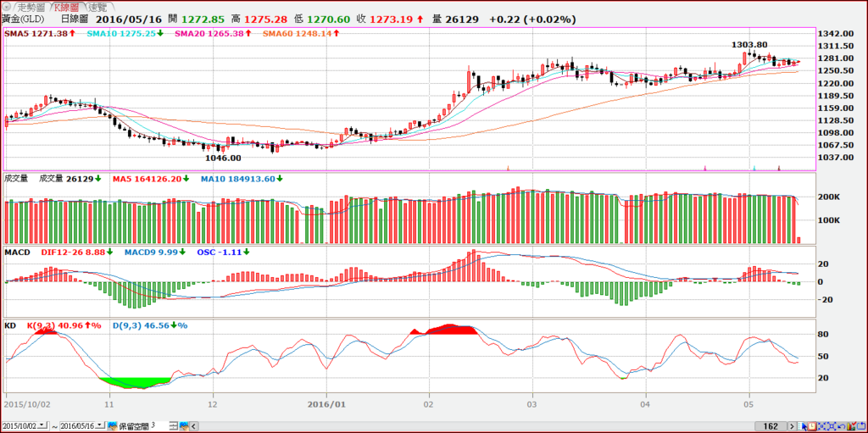
Task: Click the 1046.00 low price annotation
Action: (223, 158)
